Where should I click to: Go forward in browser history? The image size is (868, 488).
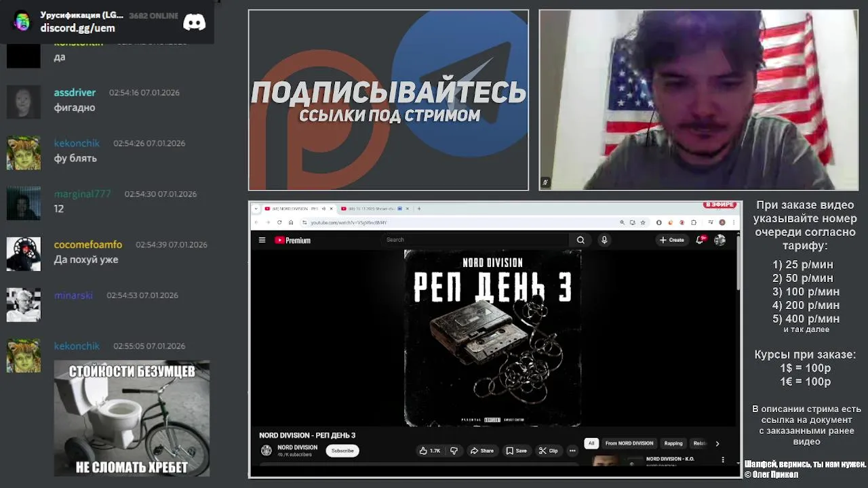point(268,222)
